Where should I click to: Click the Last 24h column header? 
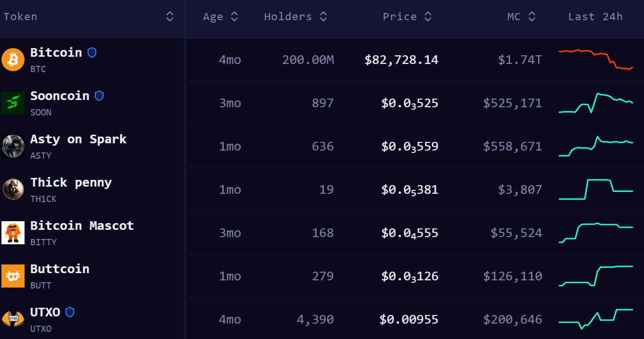[595, 17]
